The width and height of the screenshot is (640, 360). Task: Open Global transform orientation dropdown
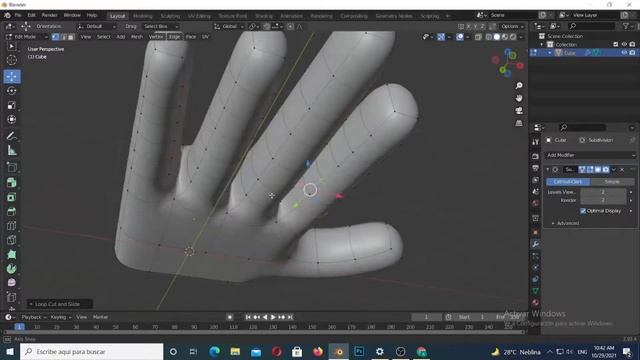(229, 26)
